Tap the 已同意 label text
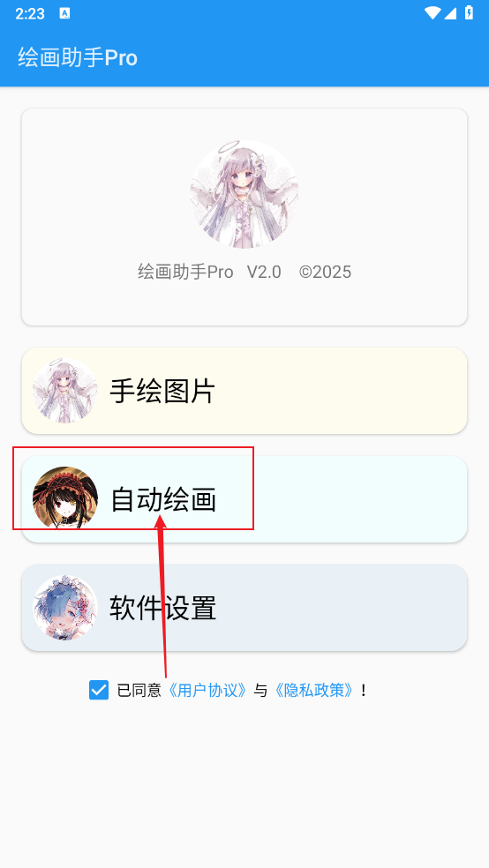Screen dimensions: 489x868 (x=139, y=691)
